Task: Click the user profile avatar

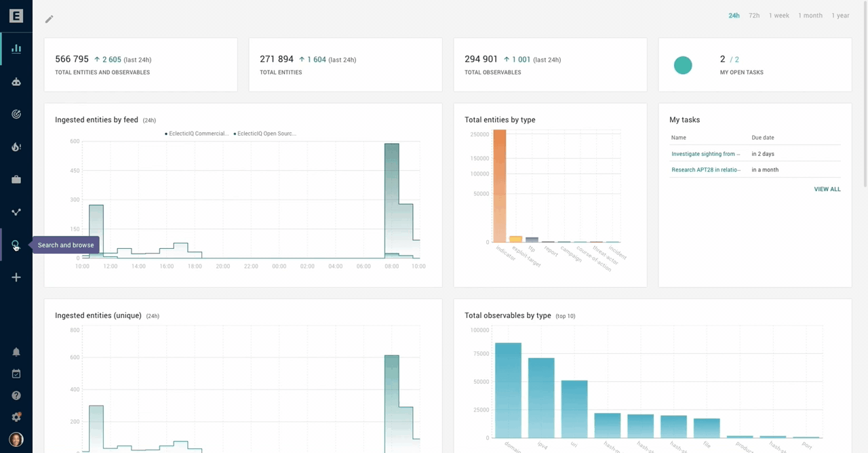Action: pos(16,439)
